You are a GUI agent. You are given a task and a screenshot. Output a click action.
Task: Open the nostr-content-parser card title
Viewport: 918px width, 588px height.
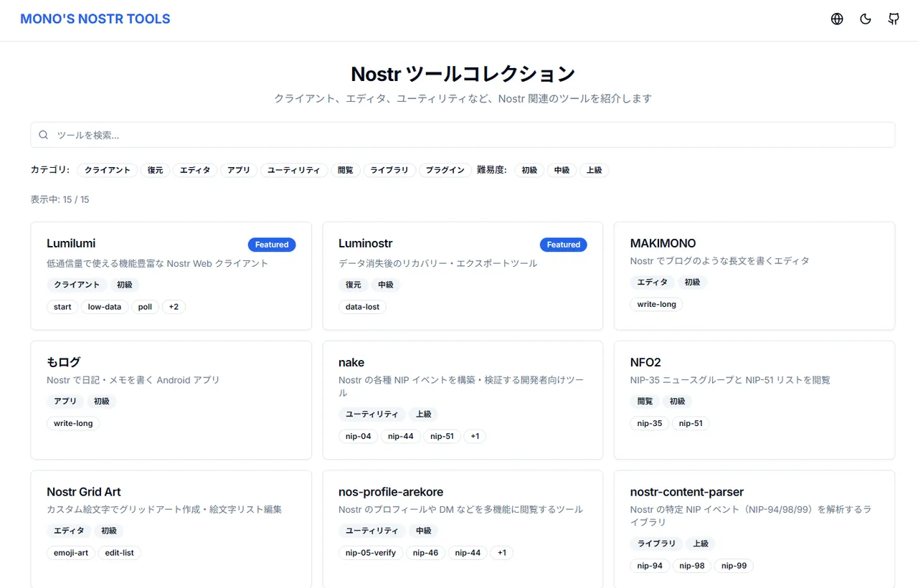click(x=687, y=492)
